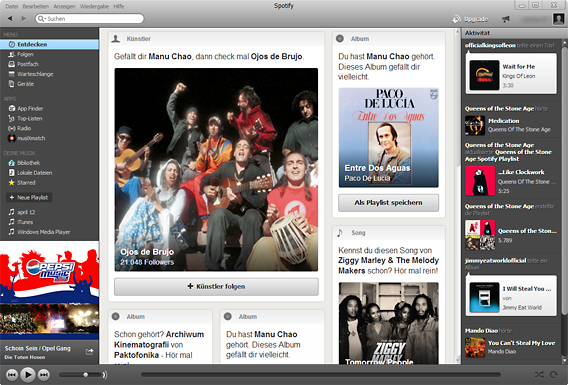Viewport: 568px width, 385px height.
Task: Open the Wiedergabe menu
Action: (94, 6)
